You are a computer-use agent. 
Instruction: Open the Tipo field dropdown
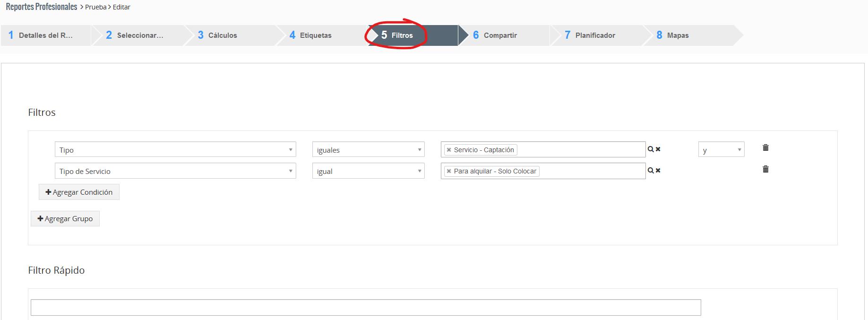pos(175,150)
